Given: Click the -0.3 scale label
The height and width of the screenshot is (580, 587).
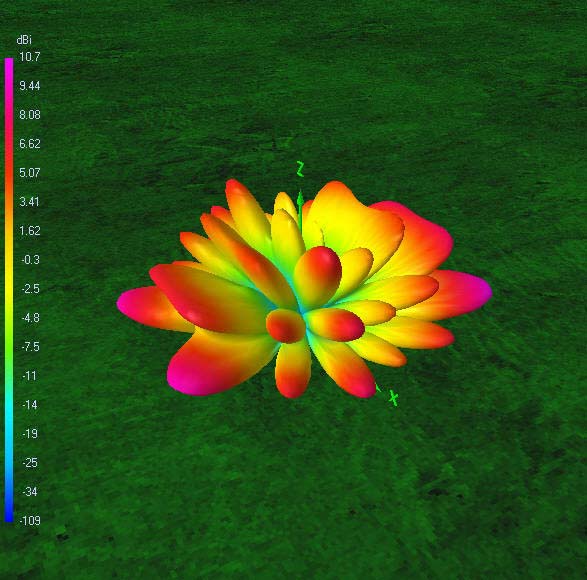Looking at the screenshot, I should 30,259.
